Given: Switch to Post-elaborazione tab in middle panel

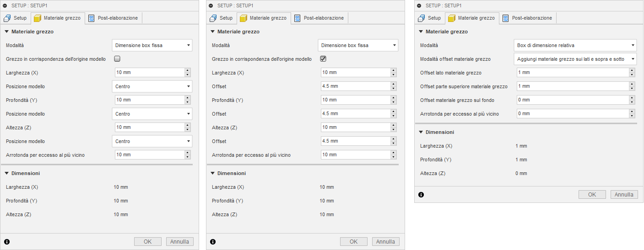Looking at the screenshot, I should pos(319,18).
